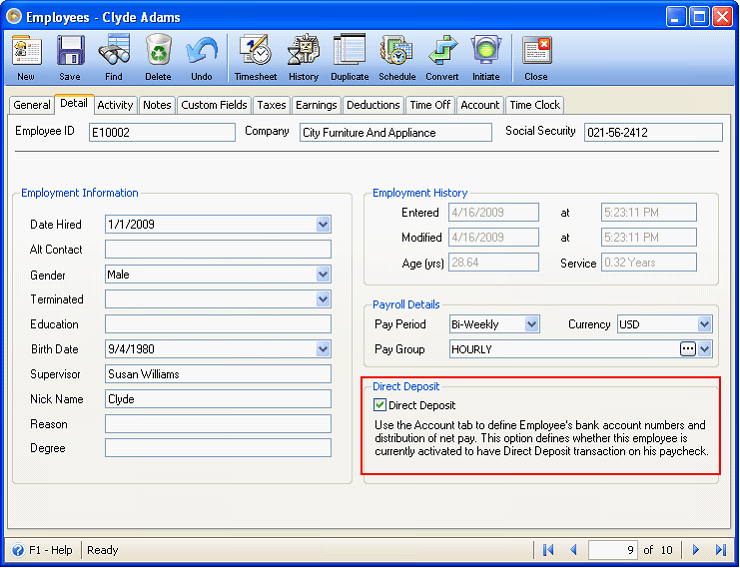Click the Convert arrows icon
740x568 pixels.
[442, 50]
